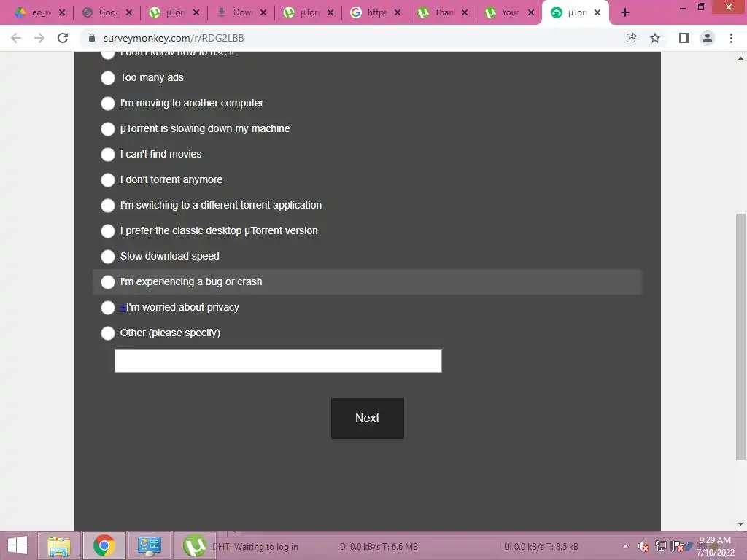The height and width of the screenshot is (560, 747).
Task: Bookmark this page with star icon
Action: tap(655, 38)
